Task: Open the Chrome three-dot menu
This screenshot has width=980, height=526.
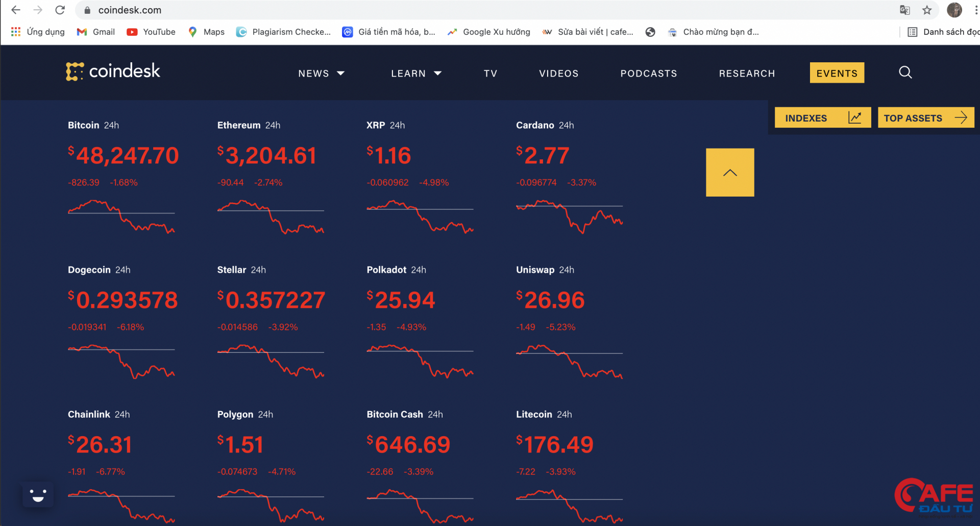Action: (976, 10)
